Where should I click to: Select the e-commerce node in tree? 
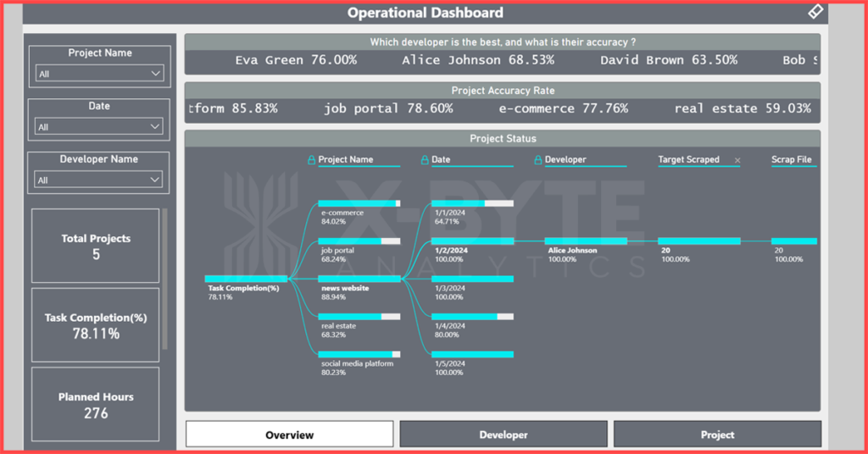359,203
